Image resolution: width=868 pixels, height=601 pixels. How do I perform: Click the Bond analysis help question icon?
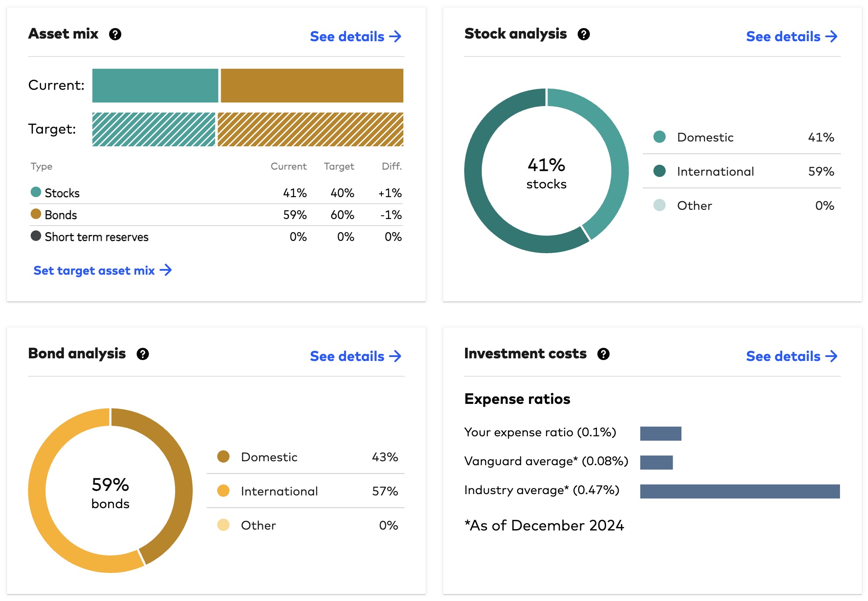pyautogui.click(x=143, y=354)
